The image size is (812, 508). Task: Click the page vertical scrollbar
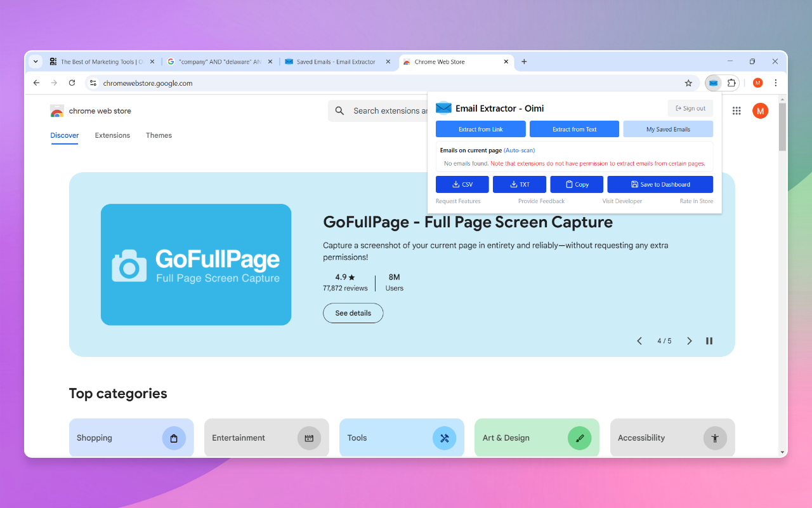point(783,126)
